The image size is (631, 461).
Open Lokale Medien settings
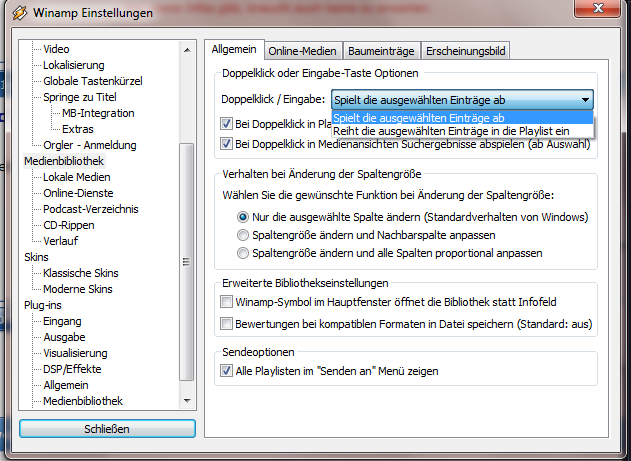76,177
